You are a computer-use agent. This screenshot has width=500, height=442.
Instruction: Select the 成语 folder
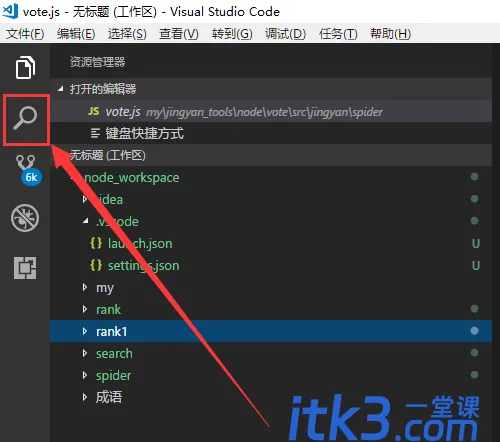tap(109, 397)
